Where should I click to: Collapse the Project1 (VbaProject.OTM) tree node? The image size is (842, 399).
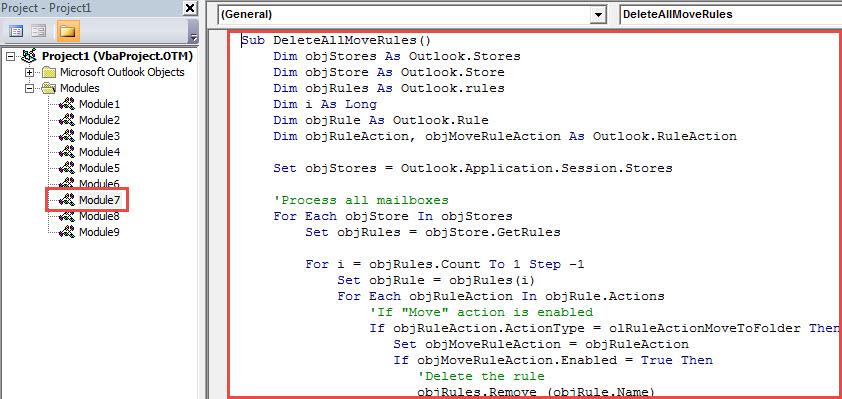click(11, 56)
